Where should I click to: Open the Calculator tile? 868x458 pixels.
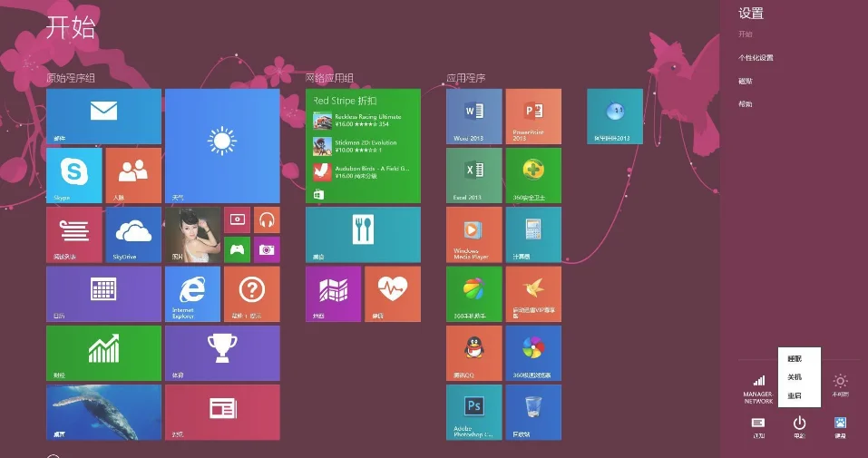(x=533, y=235)
